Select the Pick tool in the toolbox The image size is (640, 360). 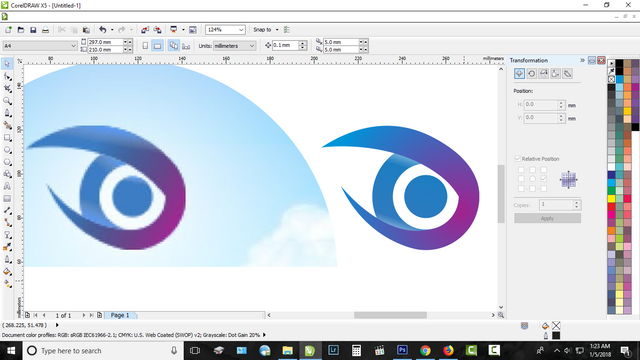[x=7, y=64]
